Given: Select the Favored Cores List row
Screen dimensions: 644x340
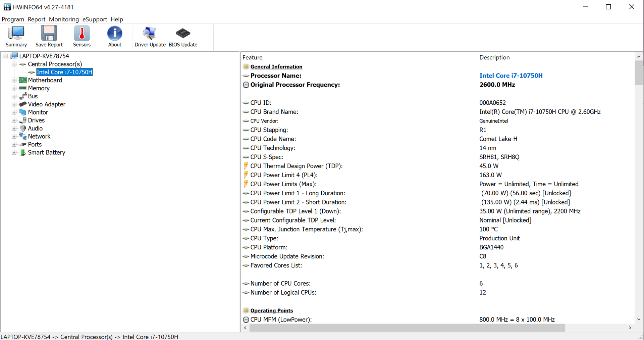Looking at the screenshot, I should [x=438, y=265].
